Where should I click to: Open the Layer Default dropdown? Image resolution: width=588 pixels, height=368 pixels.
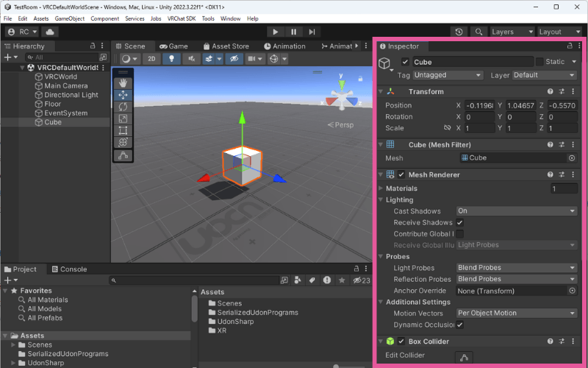point(544,75)
